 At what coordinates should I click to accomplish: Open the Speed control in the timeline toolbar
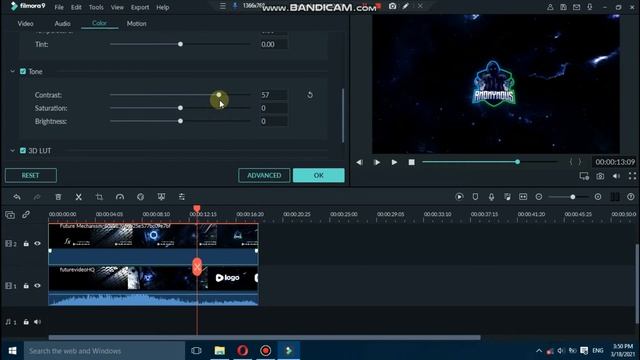pos(120,197)
